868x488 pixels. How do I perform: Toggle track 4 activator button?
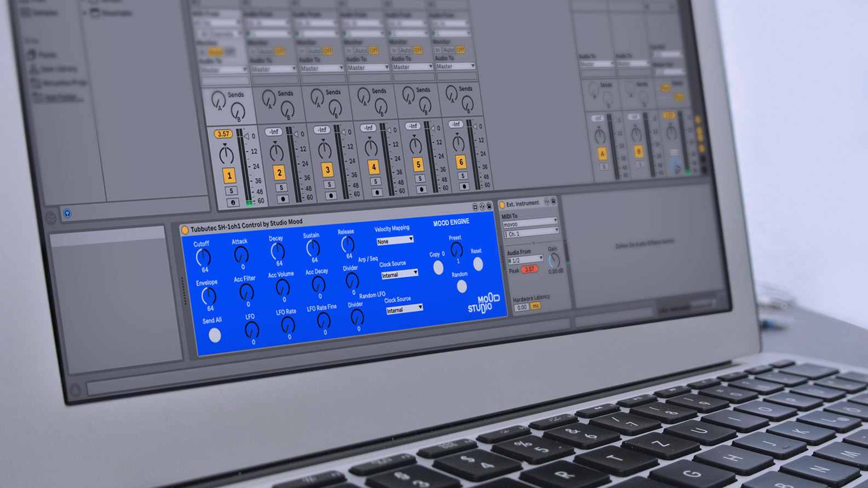(x=373, y=167)
